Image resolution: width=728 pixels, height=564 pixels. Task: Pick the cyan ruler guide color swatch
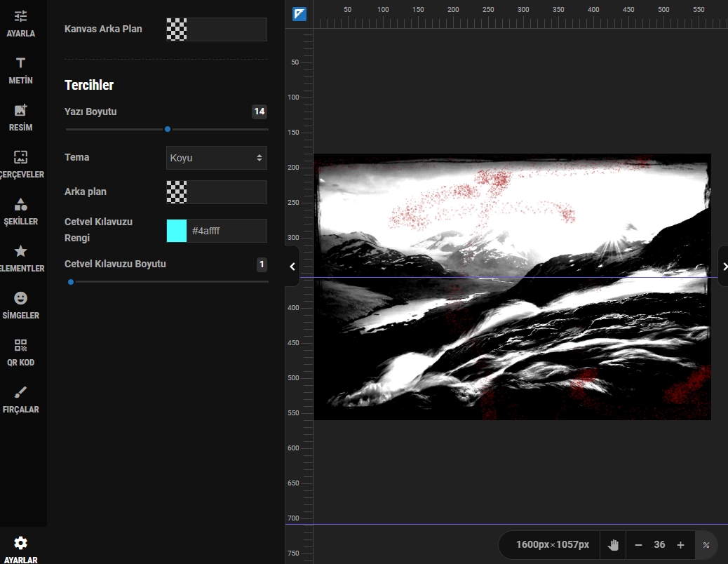tap(177, 231)
